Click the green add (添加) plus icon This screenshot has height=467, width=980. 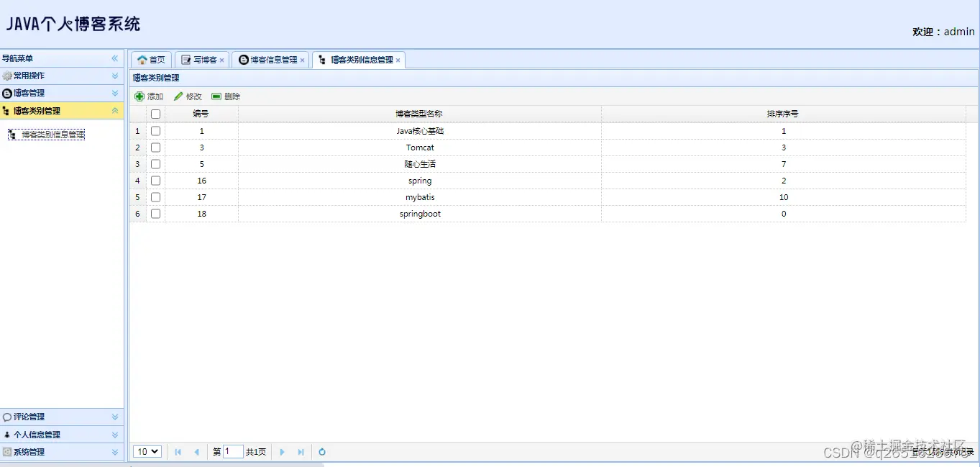tap(139, 96)
